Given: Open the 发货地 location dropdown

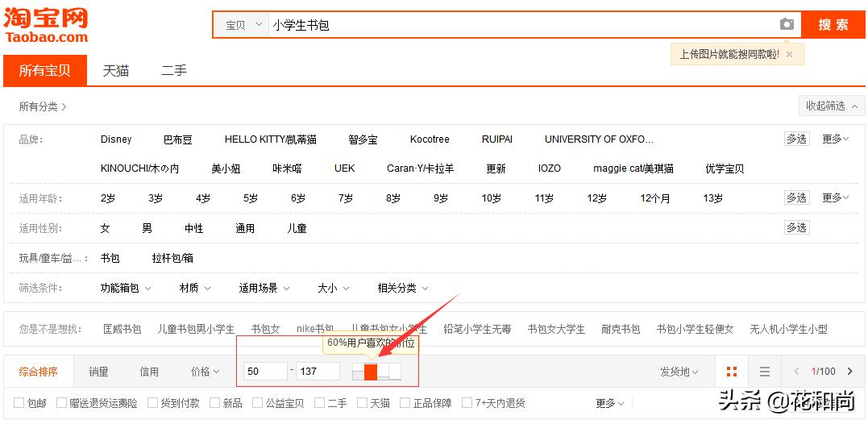Looking at the screenshot, I should 679,372.
